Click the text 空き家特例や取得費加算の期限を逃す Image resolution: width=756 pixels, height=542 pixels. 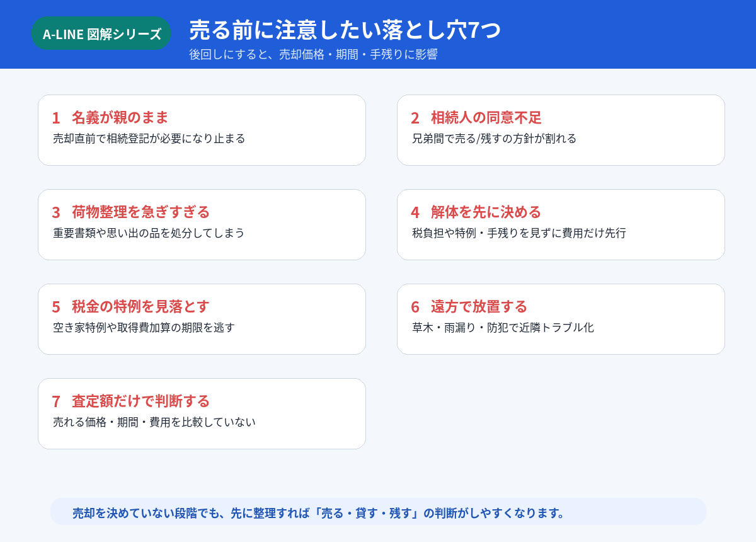(144, 327)
